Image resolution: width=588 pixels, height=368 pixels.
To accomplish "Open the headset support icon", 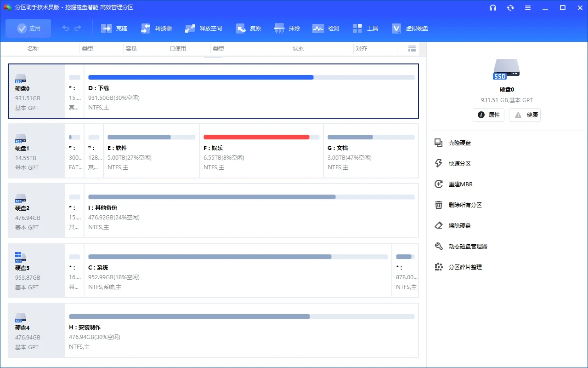I will click(x=493, y=8).
